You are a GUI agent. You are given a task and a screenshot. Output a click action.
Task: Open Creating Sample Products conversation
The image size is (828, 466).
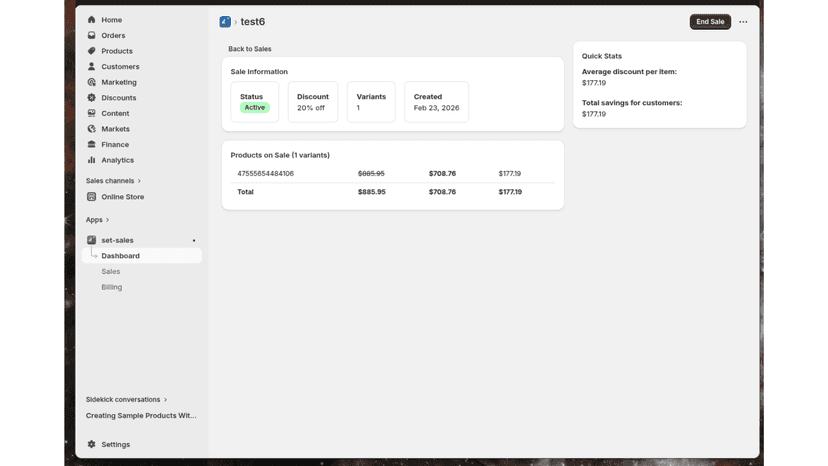tap(141, 415)
